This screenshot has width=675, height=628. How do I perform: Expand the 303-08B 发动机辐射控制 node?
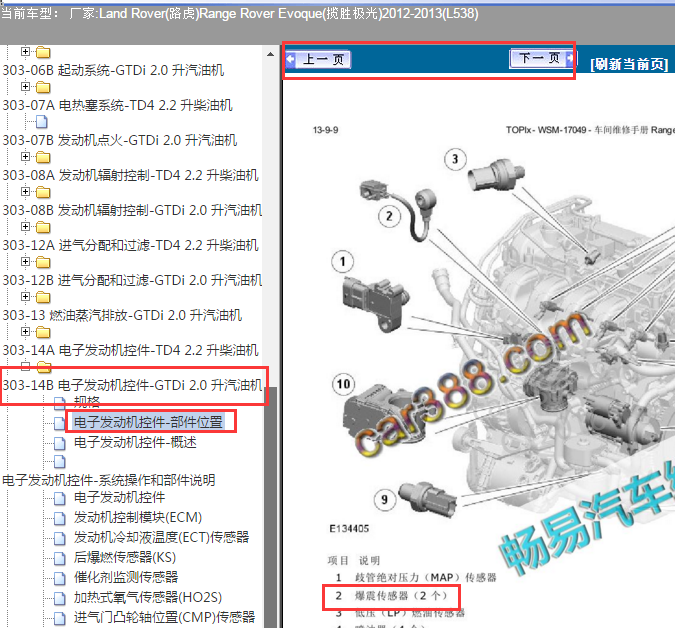click(x=25, y=191)
